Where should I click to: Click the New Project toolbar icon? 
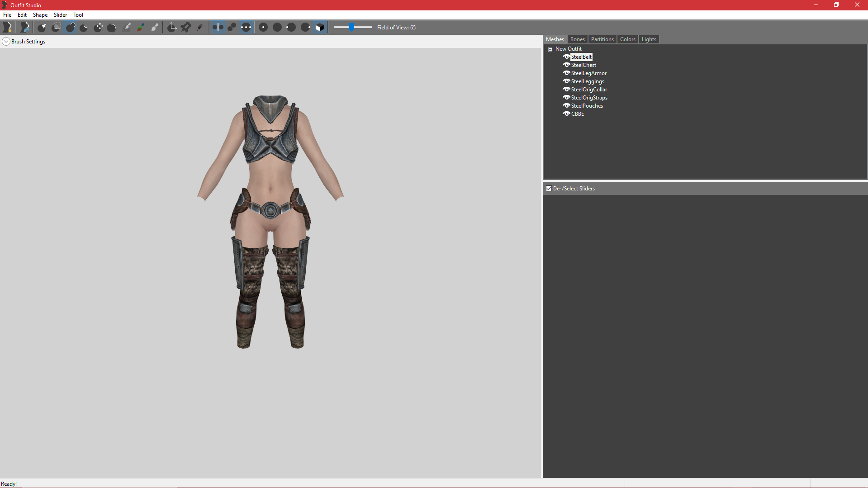(x=8, y=28)
